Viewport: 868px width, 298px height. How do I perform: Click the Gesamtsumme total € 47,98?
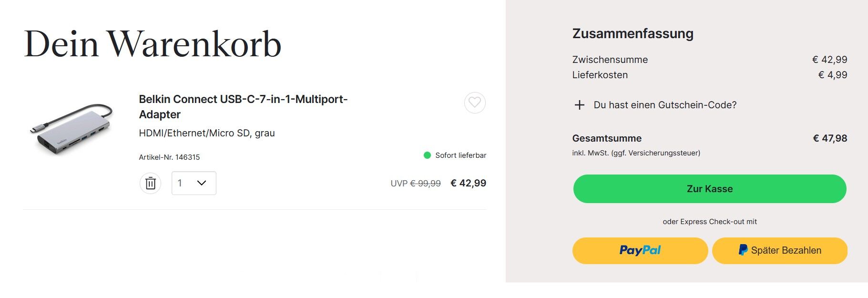click(830, 138)
